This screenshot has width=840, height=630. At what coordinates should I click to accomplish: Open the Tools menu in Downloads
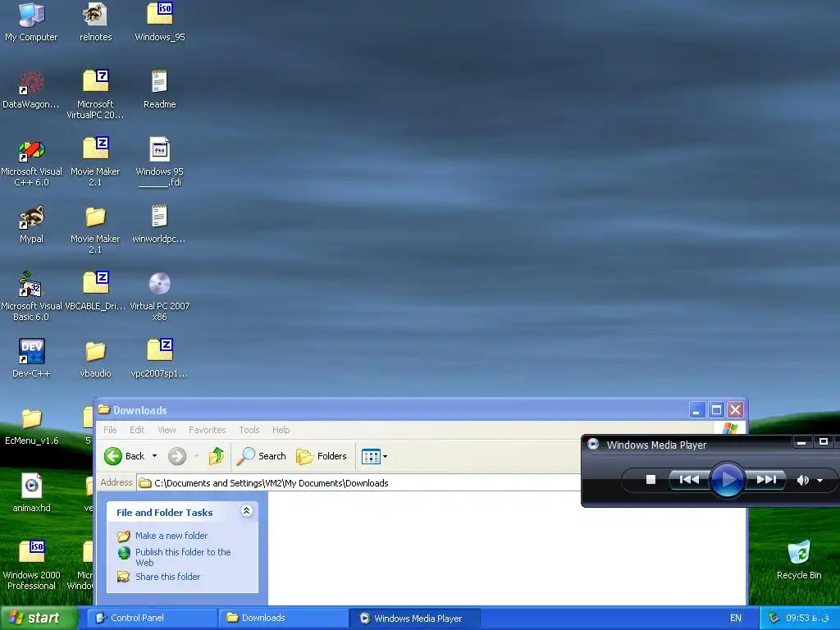[249, 430]
